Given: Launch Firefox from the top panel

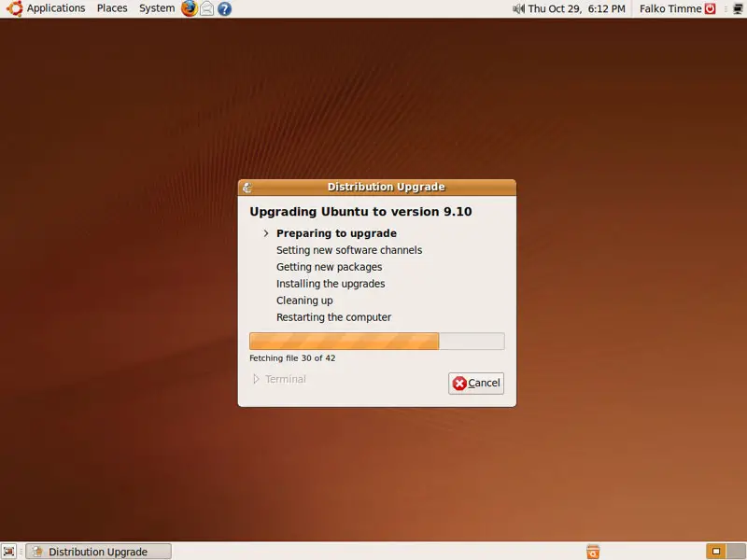Looking at the screenshot, I should (x=190, y=8).
